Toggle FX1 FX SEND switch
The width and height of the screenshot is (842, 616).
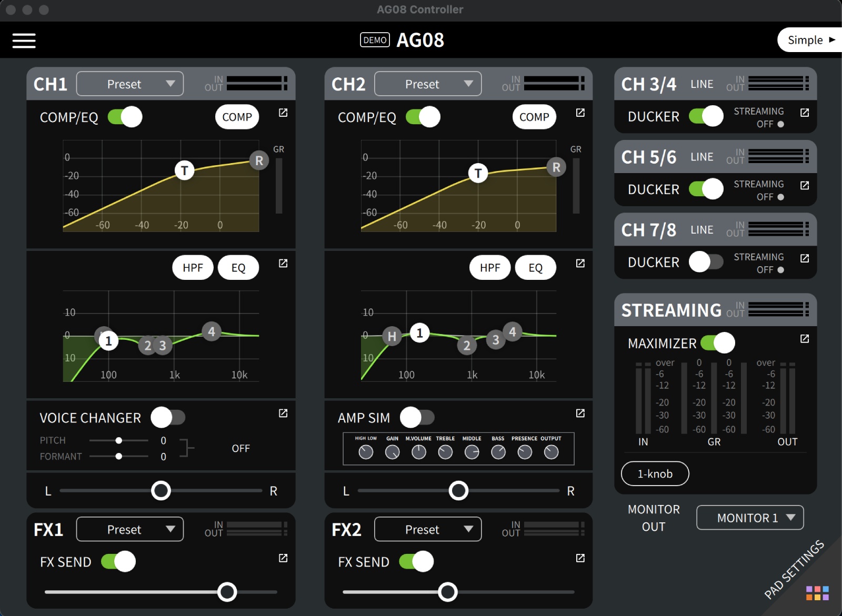pos(118,562)
